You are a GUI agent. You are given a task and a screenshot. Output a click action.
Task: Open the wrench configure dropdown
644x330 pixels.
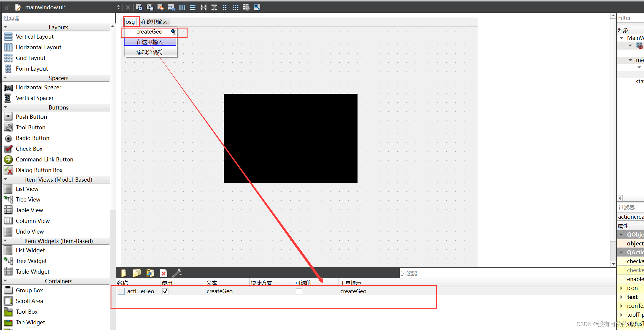tap(177, 273)
